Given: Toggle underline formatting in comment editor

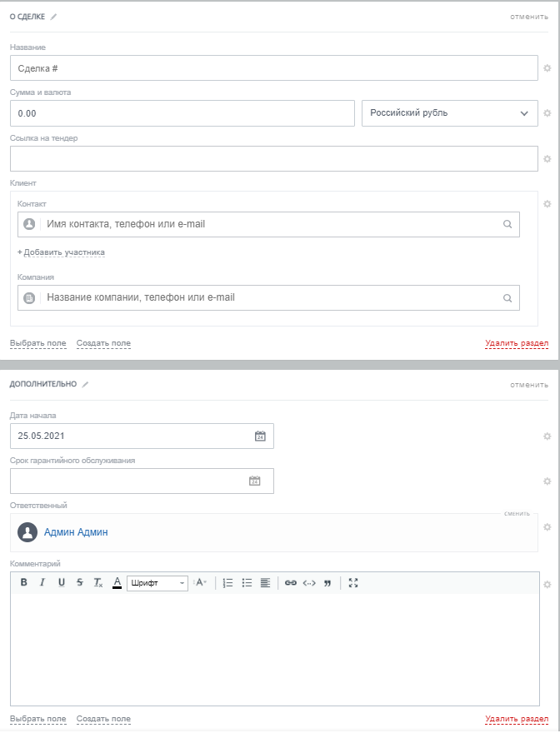Looking at the screenshot, I should pyautogui.click(x=61, y=583).
